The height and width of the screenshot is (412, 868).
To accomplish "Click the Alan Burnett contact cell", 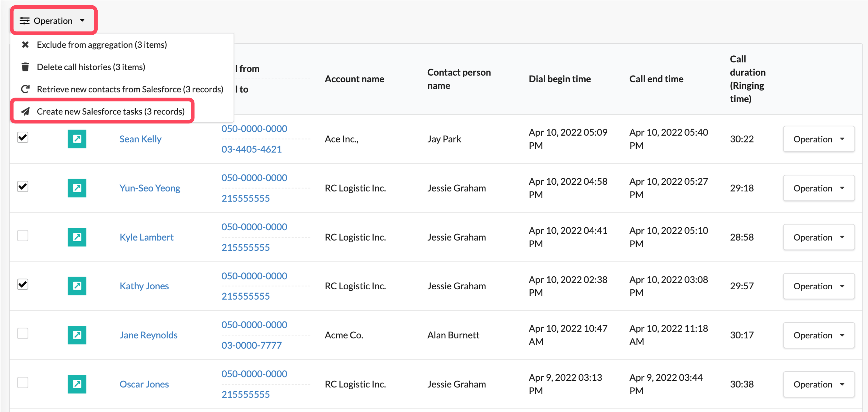I will pos(453,336).
